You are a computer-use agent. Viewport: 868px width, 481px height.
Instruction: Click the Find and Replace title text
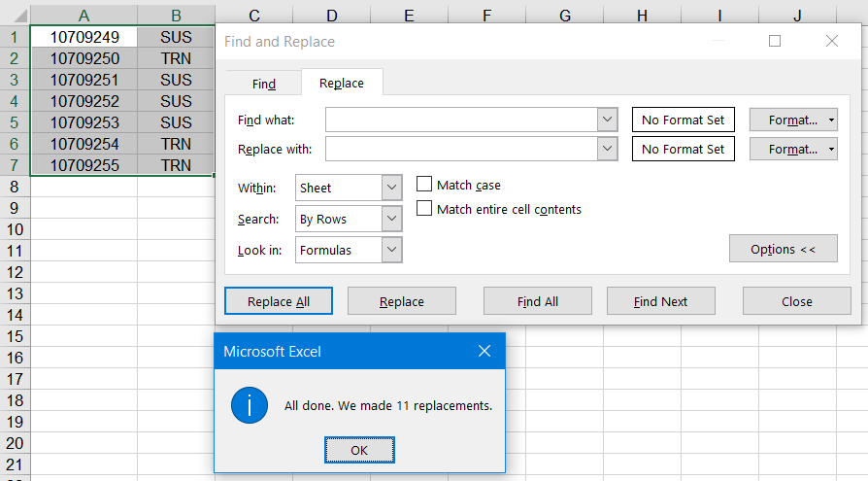280,42
